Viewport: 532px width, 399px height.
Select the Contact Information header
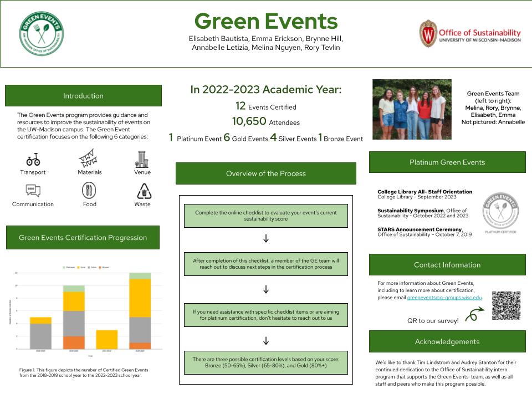(447, 265)
